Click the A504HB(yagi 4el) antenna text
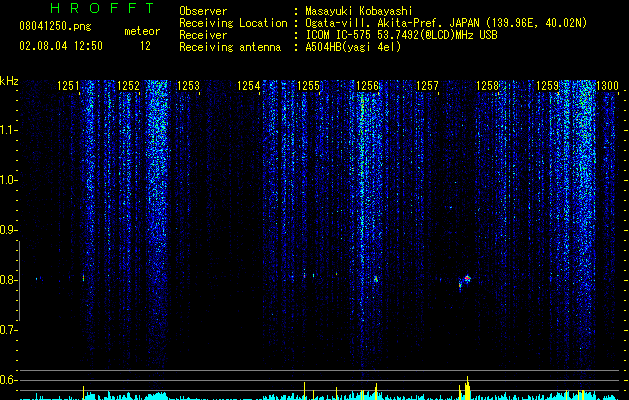The width and height of the screenshot is (629, 400). [x=353, y=47]
